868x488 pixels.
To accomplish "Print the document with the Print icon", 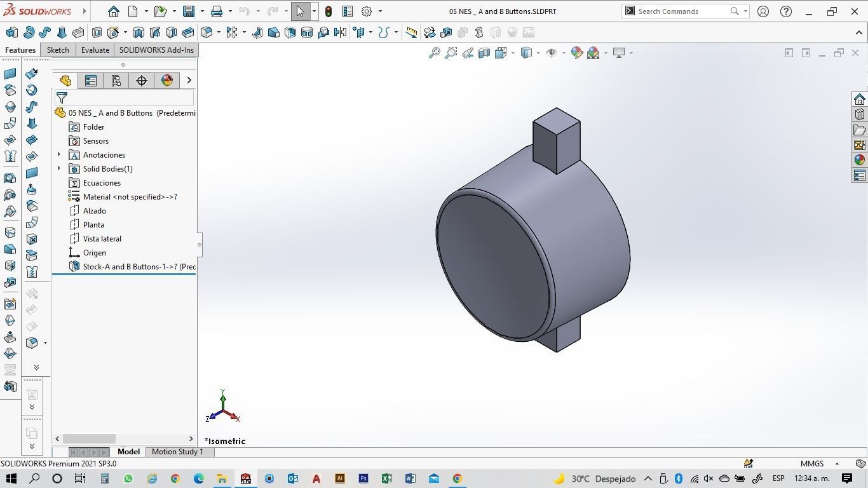I will click(217, 11).
